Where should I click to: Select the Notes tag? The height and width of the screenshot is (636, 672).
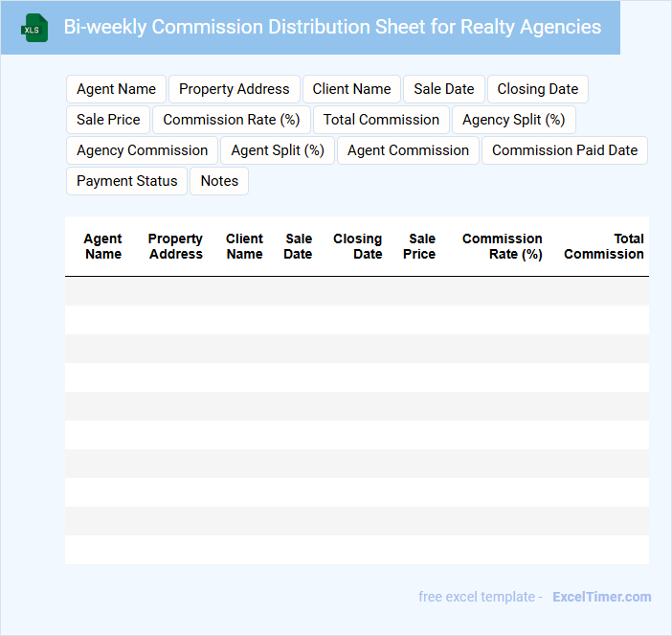point(219,181)
